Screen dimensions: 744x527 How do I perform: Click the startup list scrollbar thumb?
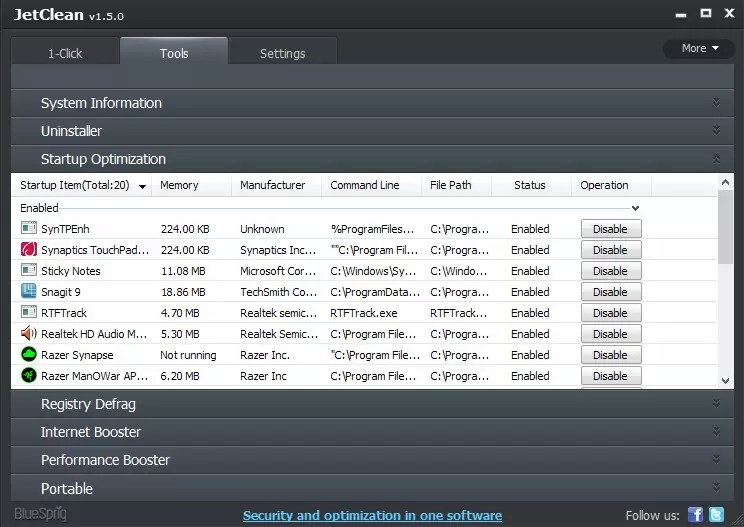[725, 227]
